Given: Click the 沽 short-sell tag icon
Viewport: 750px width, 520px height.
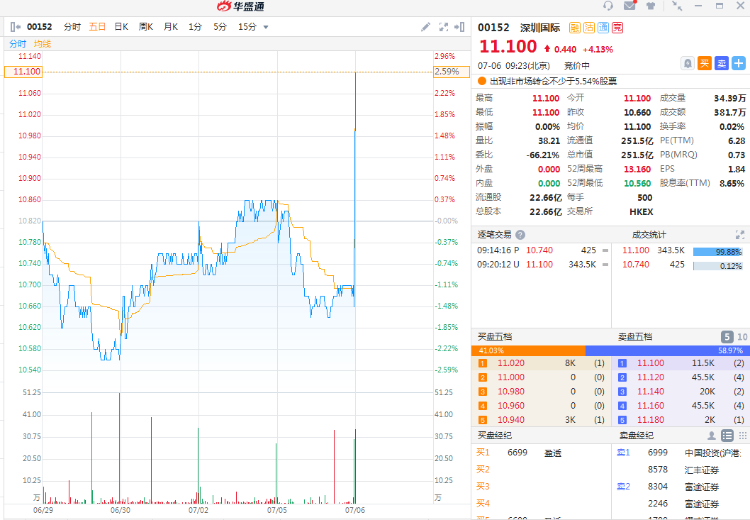Looking at the screenshot, I should coord(589,28).
